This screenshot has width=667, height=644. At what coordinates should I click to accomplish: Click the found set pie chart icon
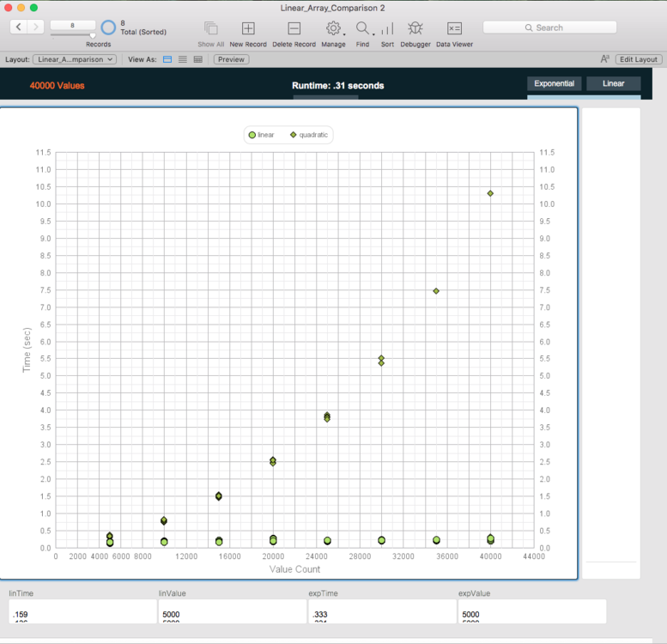click(108, 27)
